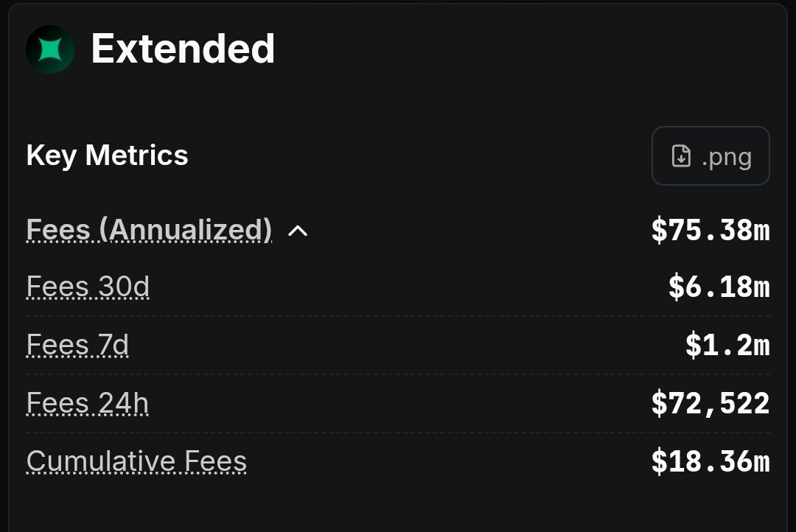This screenshot has height=532, width=796.
Task: Select the Fees 7d label
Action: pyautogui.click(x=77, y=345)
